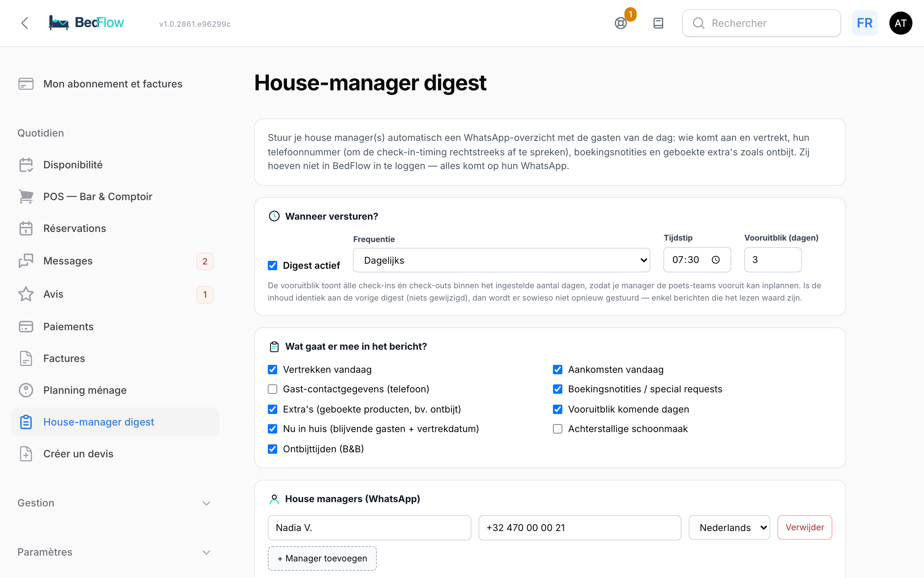Screen dimensions: 924x578
Task: Click + Manager toevoegen
Action: (x=322, y=558)
